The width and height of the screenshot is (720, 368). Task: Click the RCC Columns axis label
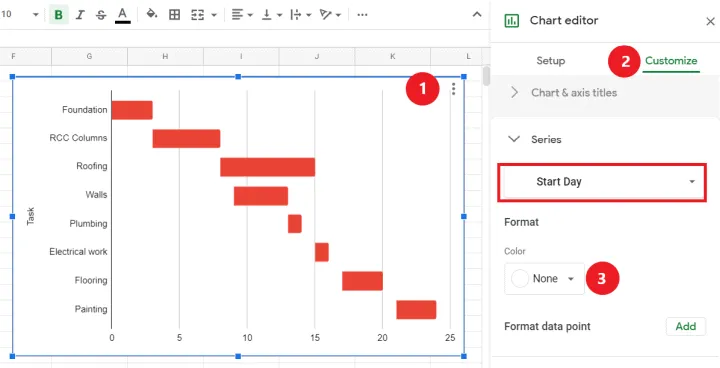(78, 138)
